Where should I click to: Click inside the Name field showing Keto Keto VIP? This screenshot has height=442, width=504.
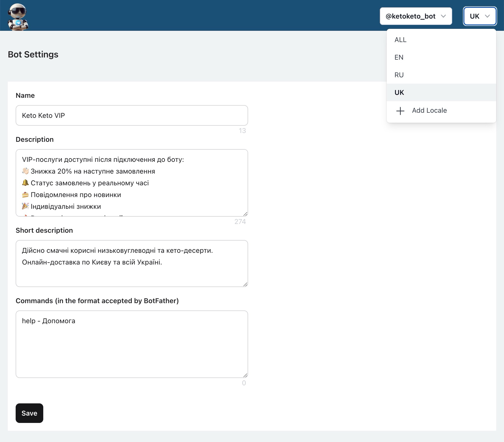pos(132,115)
